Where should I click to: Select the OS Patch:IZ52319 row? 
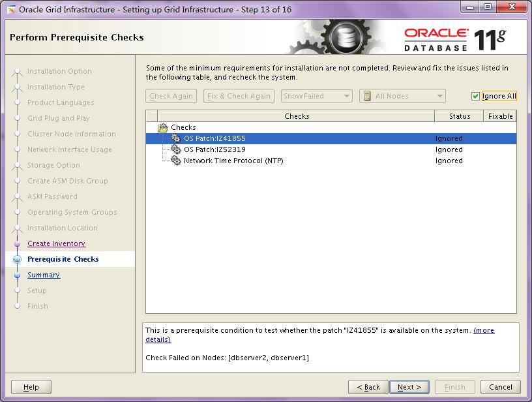click(331, 149)
